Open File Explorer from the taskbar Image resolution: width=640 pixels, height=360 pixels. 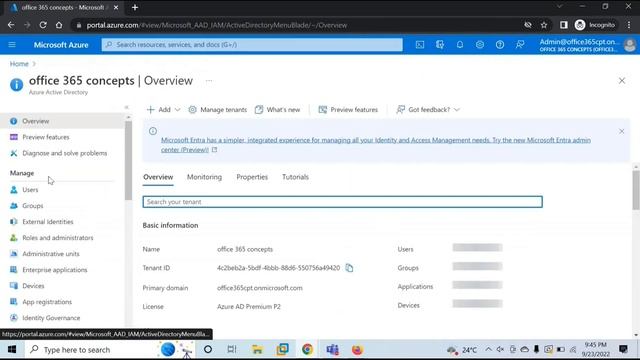tap(257, 350)
